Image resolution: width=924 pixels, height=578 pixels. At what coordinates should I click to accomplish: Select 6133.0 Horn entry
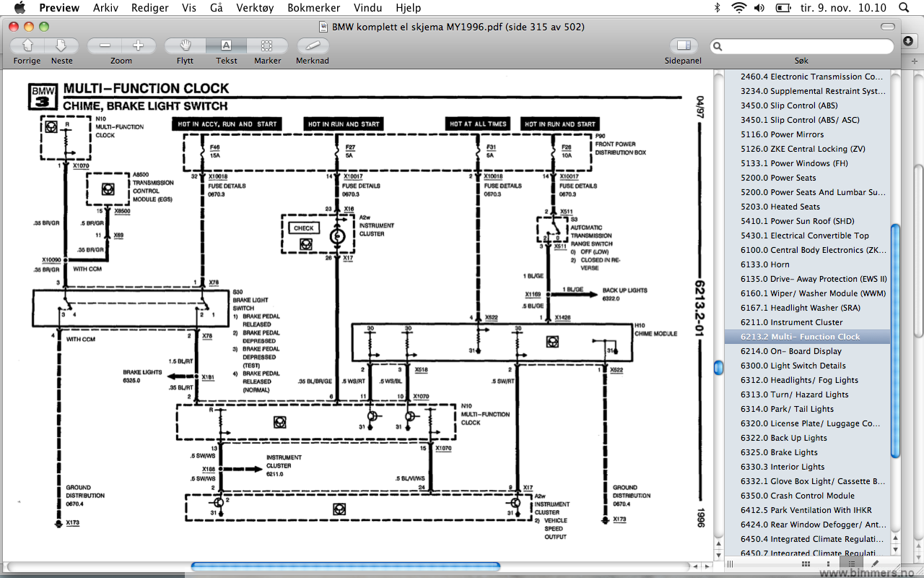click(x=808, y=264)
